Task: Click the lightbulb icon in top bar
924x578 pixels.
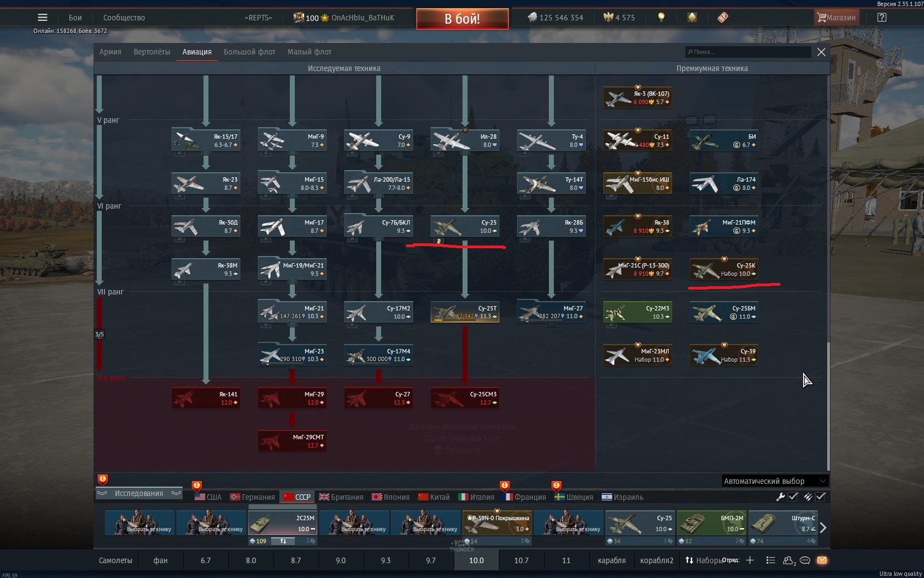Action: 661,17
